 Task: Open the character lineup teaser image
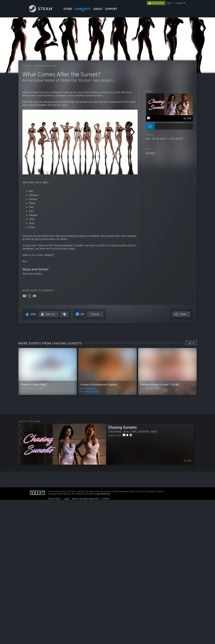coord(80,142)
